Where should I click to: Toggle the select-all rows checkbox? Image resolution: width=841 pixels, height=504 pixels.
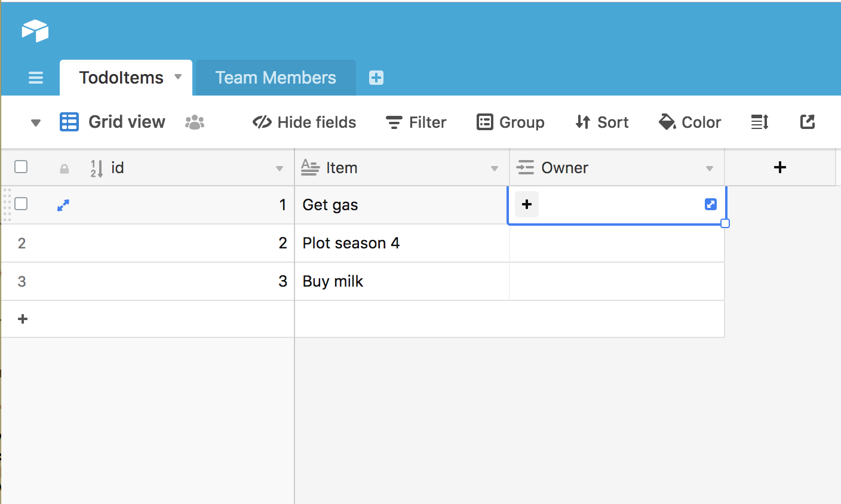21,167
